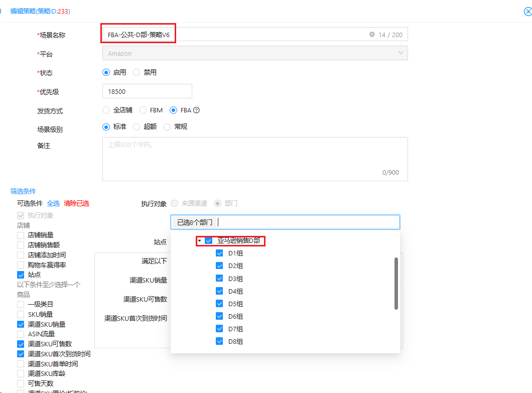Uncheck the D6组 checkbox
The image size is (532, 393).
pos(219,316)
